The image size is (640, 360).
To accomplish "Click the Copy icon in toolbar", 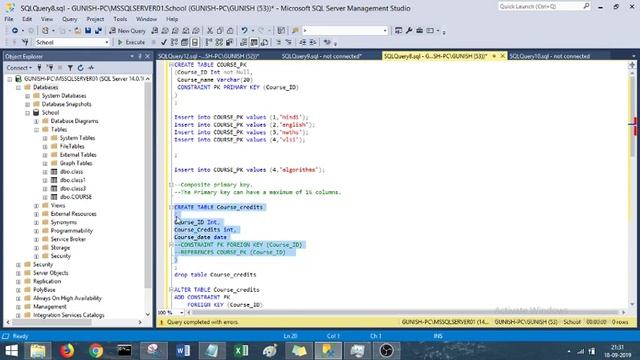I will point(220,31).
